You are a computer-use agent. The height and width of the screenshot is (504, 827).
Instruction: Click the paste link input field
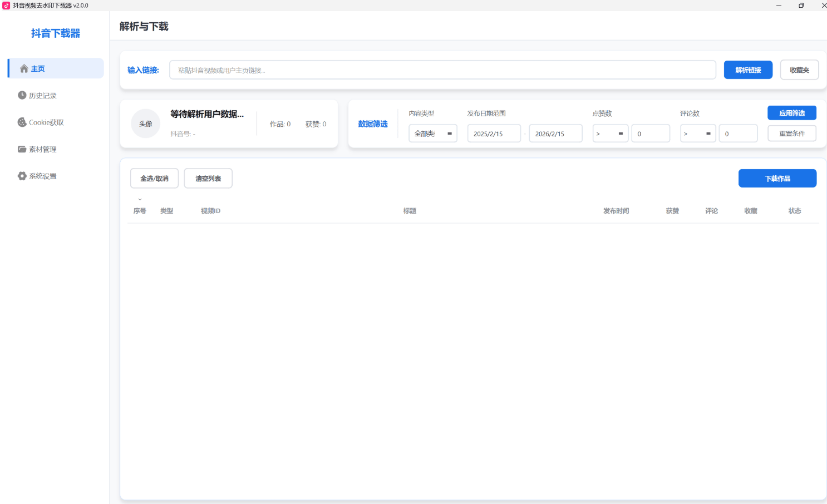click(x=442, y=70)
